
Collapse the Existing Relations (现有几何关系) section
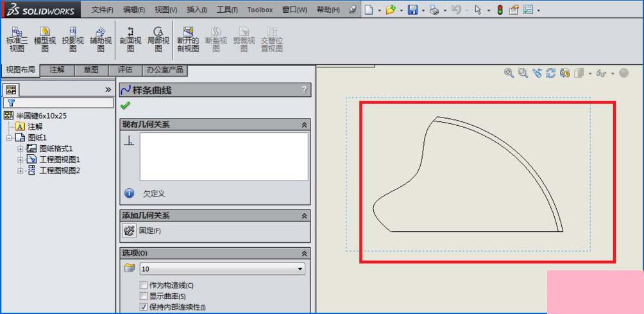click(304, 125)
